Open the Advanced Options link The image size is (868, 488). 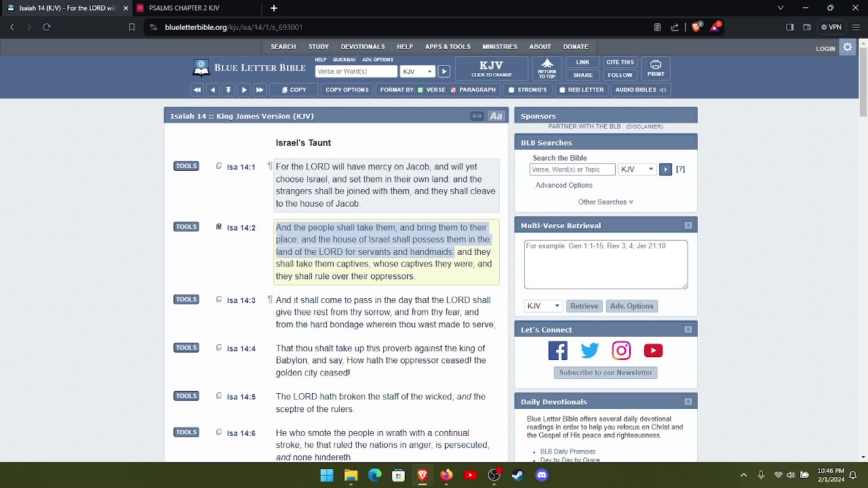click(564, 185)
